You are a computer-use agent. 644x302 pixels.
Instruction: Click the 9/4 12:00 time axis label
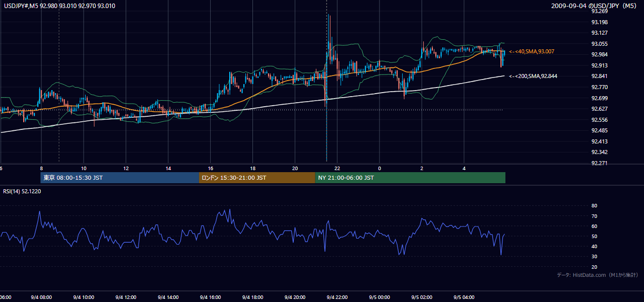pos(125,297)
